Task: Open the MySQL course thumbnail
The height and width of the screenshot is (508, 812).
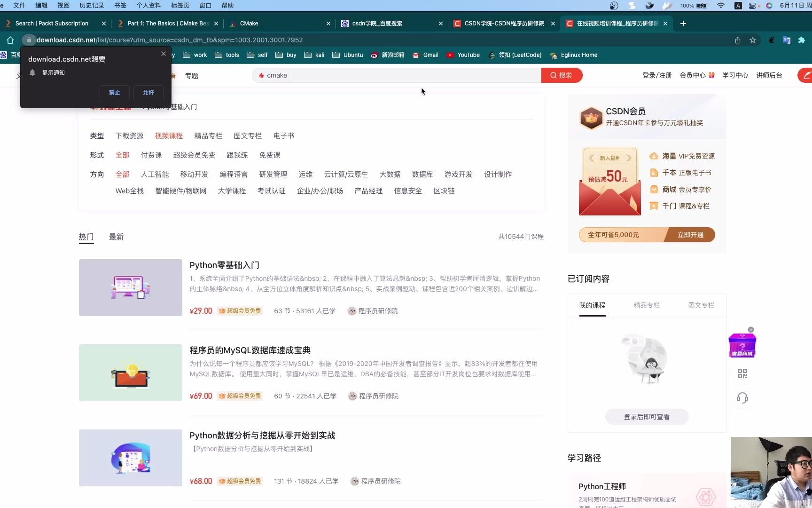Action: coord(131,373)
